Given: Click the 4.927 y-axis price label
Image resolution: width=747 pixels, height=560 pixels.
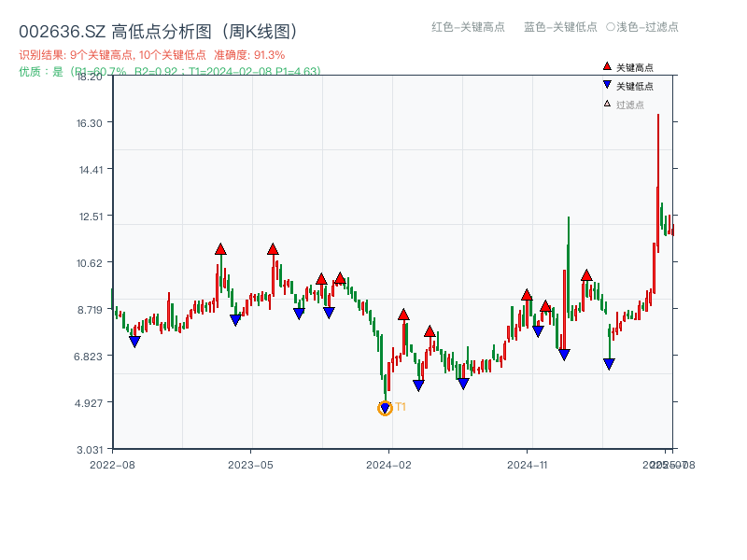Looking at the screenshot, I should (89, 403).
